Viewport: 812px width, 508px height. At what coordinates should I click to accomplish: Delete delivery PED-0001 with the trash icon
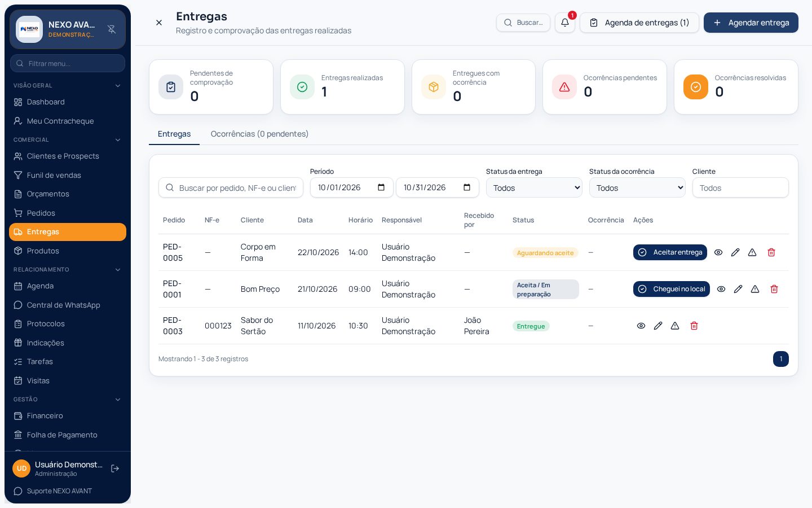[774, 289]
